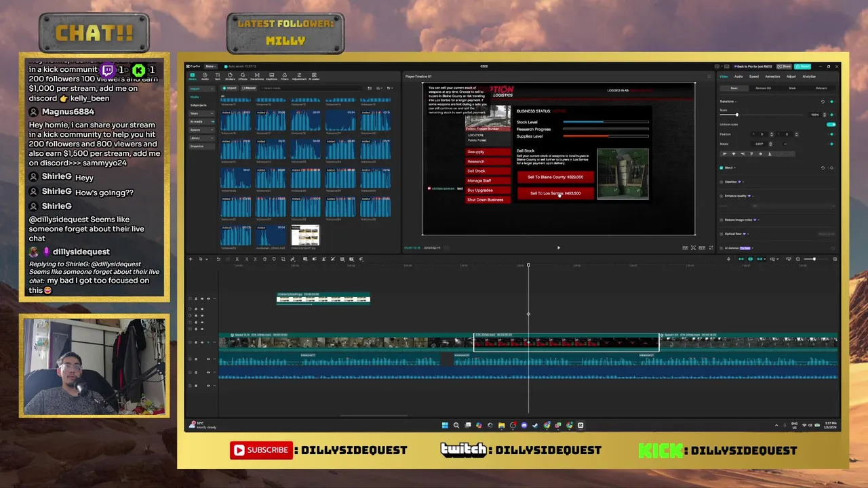Open Subprojects in the sidebar
This screenshot has height=488, width=868.
coord(198,105)
